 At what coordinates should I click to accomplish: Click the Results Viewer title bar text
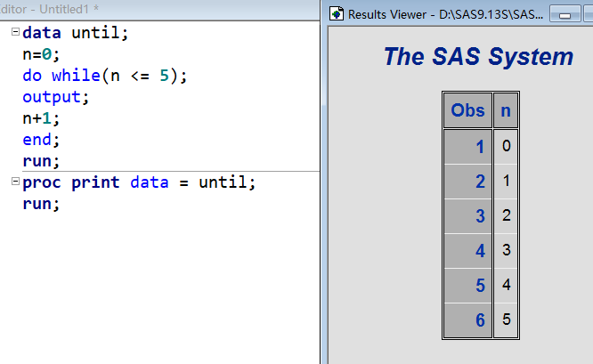(445, 14)
